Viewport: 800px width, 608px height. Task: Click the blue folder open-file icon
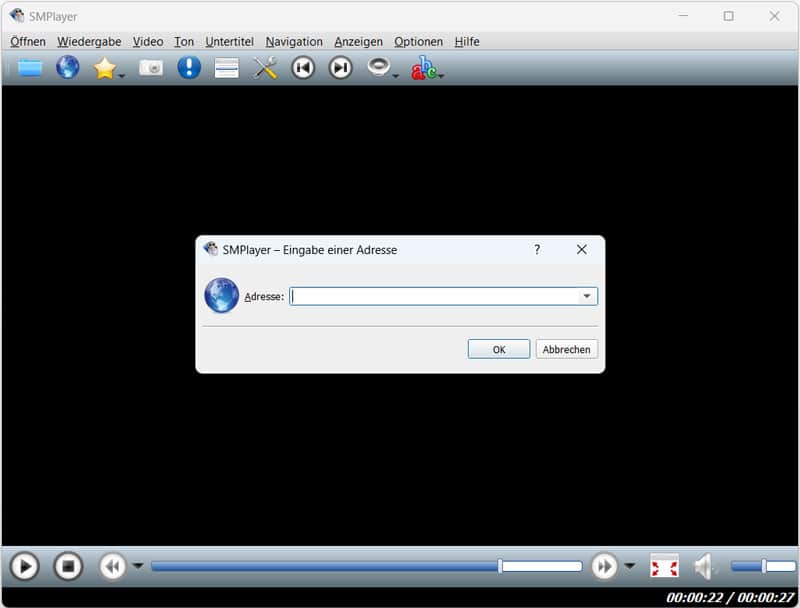30,67
